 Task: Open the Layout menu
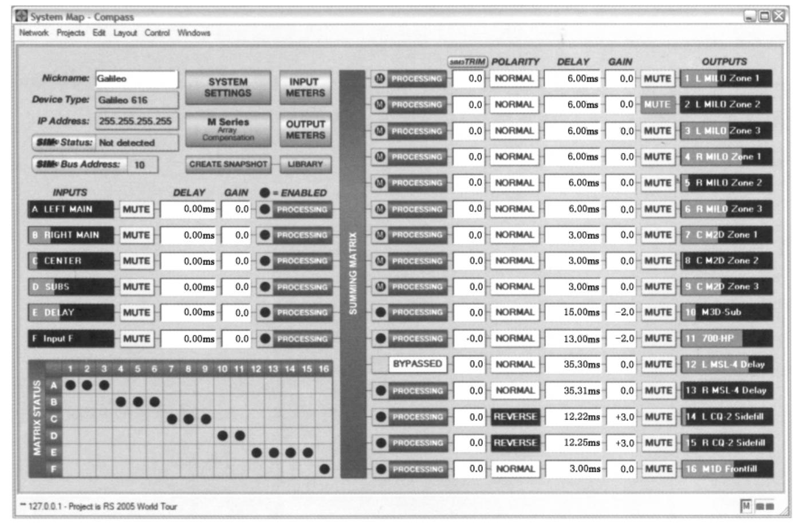(x=125, y=33)
